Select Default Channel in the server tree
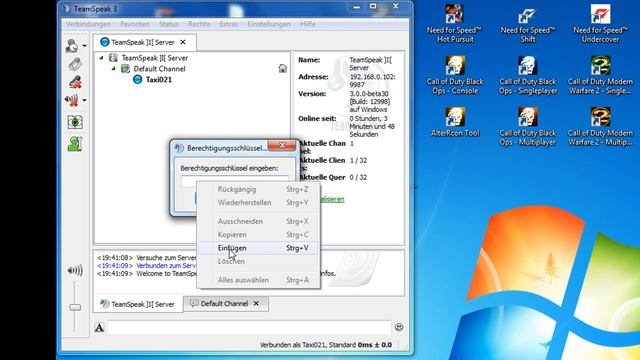 [159, 69]
